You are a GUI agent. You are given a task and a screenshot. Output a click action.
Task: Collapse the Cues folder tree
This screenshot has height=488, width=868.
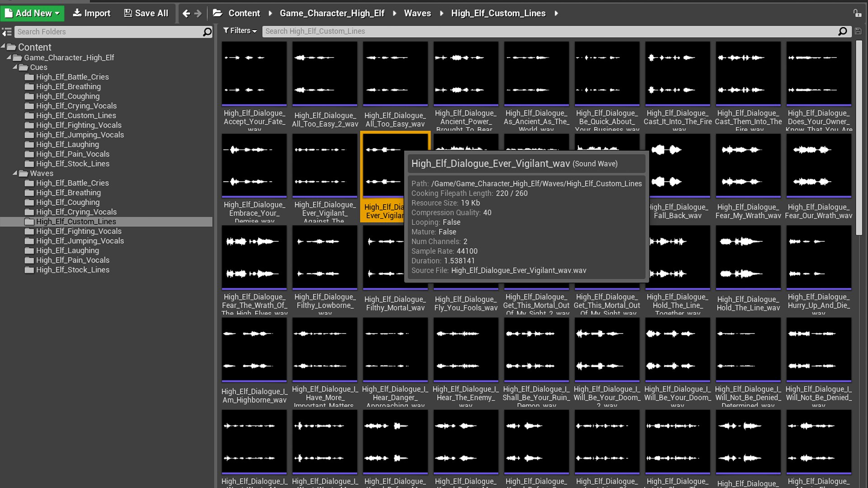pyautogui.click(x=15, y=67)
